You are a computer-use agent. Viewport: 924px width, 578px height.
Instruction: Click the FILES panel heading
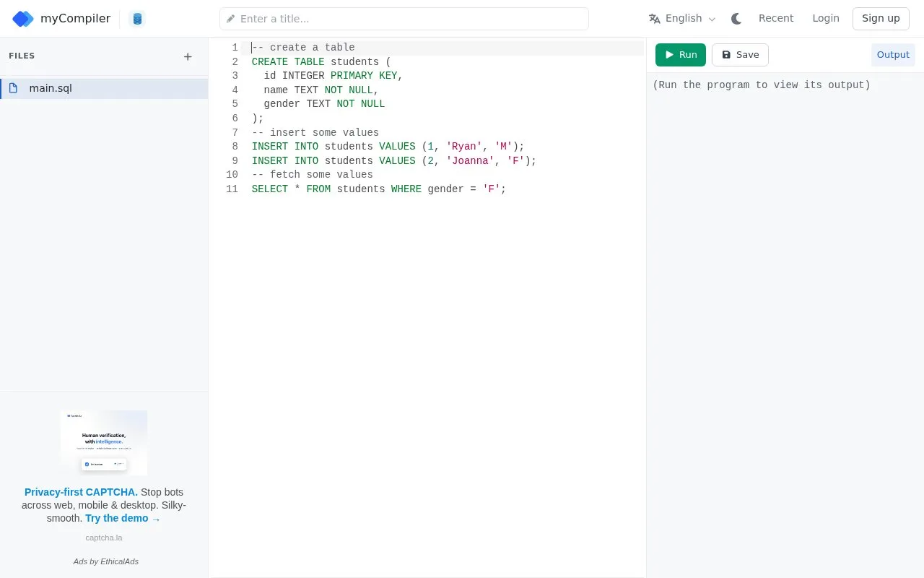click(x=22, y=56)
